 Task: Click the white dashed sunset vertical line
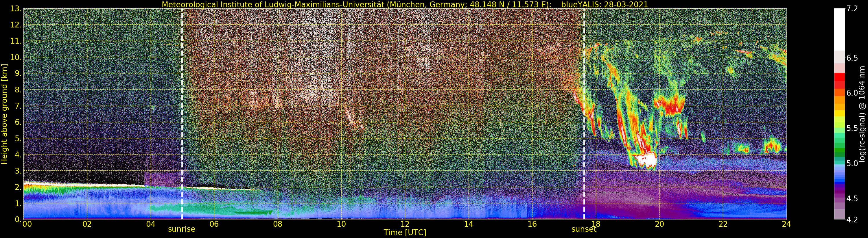click(584, 114)
